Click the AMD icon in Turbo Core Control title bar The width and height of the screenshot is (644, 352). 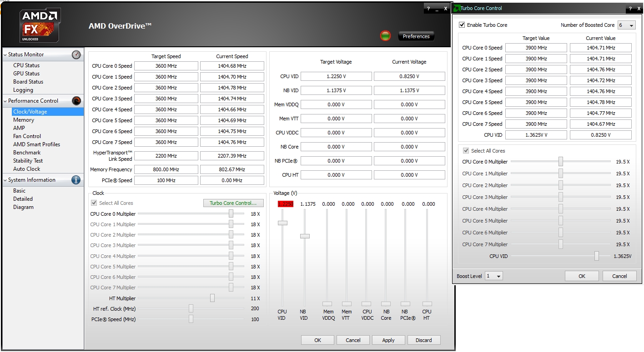(x=456, y=8)
